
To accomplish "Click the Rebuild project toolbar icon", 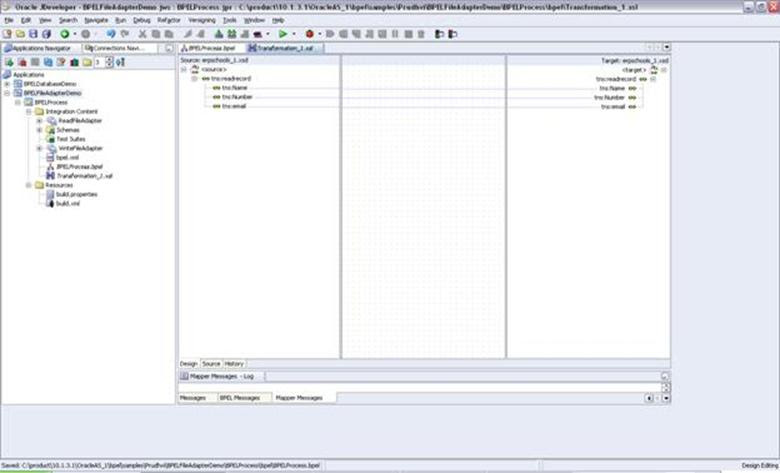I will [231, 34].
